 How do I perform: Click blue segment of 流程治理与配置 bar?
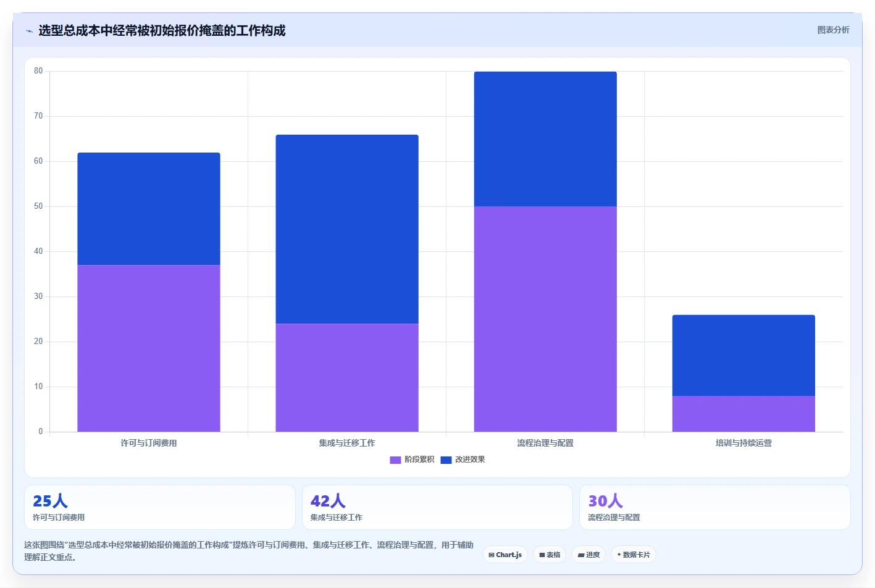tap(545, 139)
